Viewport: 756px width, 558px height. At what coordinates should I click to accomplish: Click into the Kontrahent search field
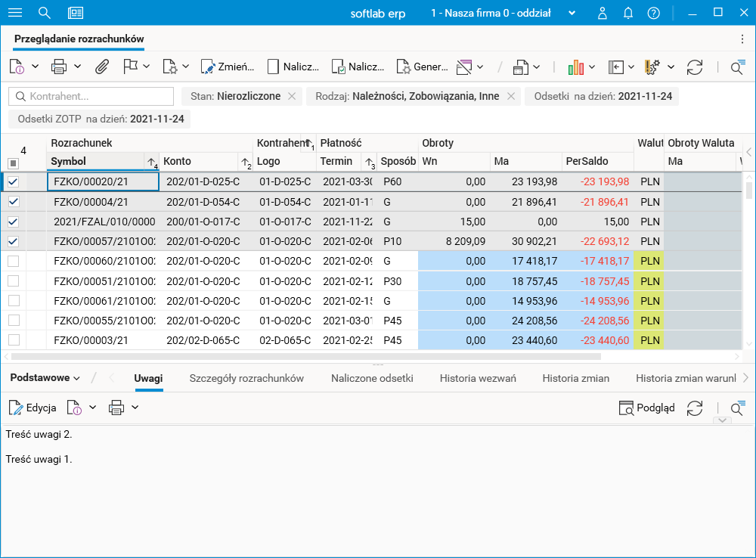point(98,97)
